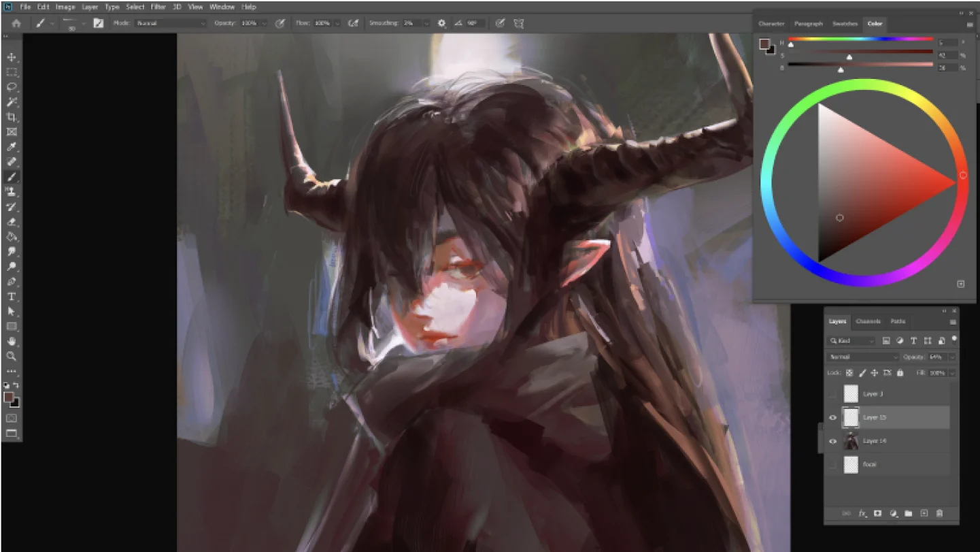Select the Path Selection tool
The width and height of the screenshot is (980, 552).
(x=12, y=311)
